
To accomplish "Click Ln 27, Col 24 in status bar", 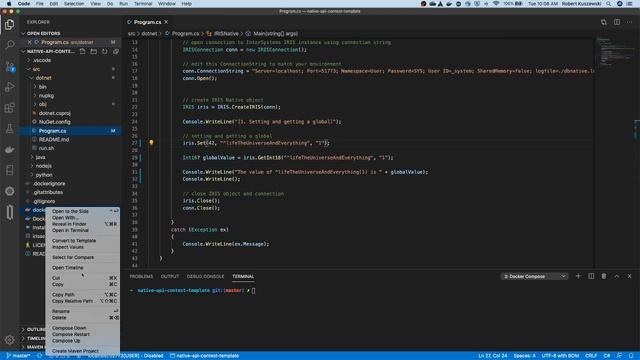I will 493,356.
